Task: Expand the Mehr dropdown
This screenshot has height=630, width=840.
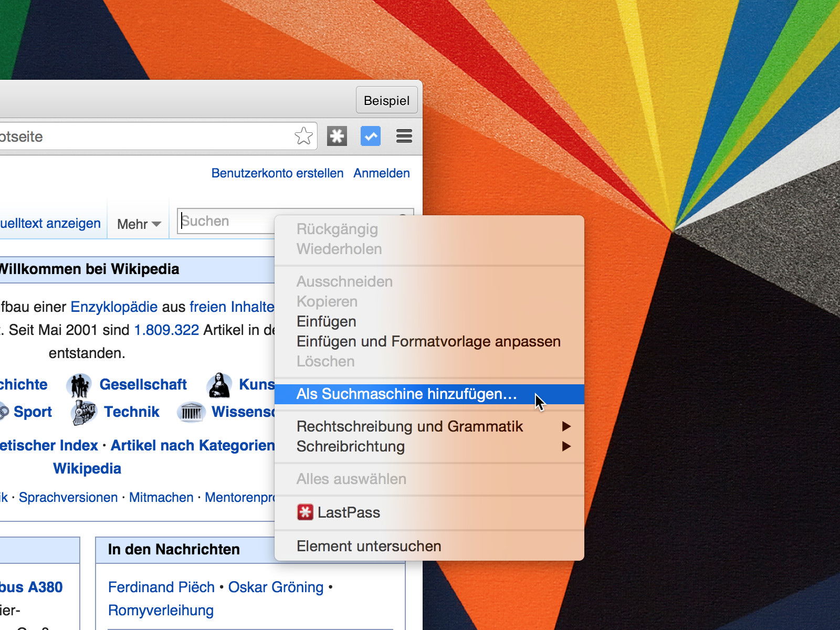Action: pos(139,224)
